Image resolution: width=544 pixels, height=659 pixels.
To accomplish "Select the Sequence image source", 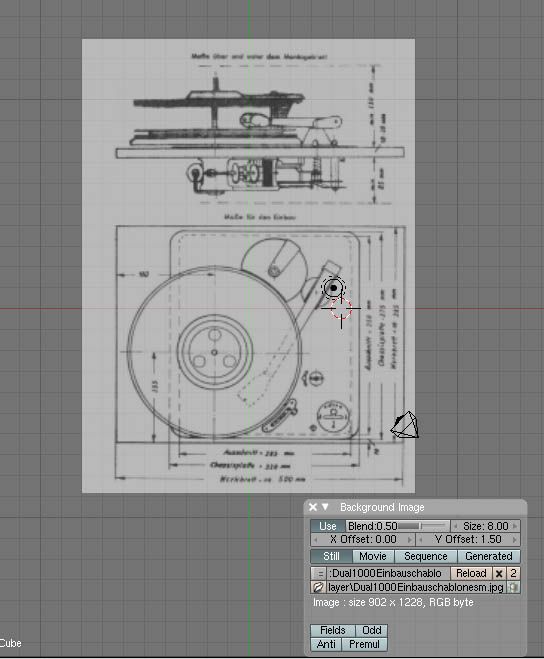I will (425, 556).
